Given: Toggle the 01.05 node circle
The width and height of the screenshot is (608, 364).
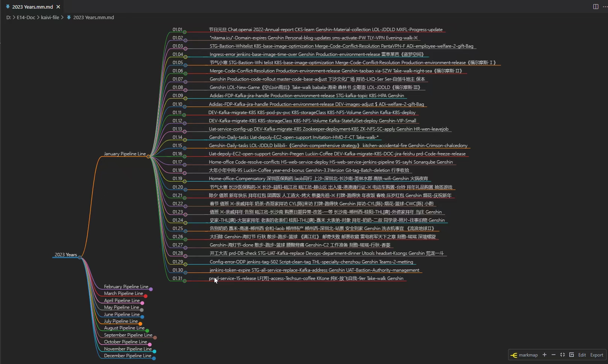Looking at the screenshot, I should pos(186,65).
